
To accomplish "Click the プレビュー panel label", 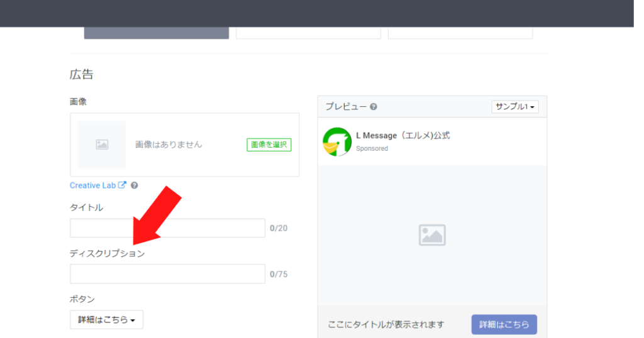I will click(x=347, y=107).
